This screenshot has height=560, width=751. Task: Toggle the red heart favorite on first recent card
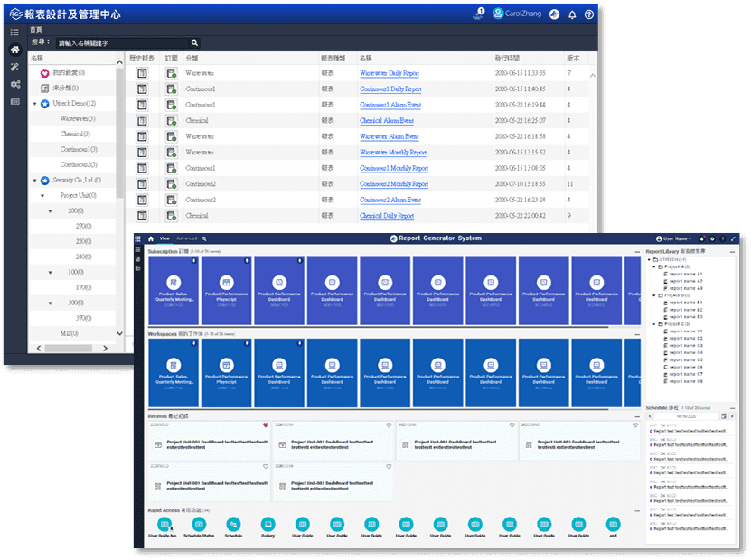pos(266,425)
